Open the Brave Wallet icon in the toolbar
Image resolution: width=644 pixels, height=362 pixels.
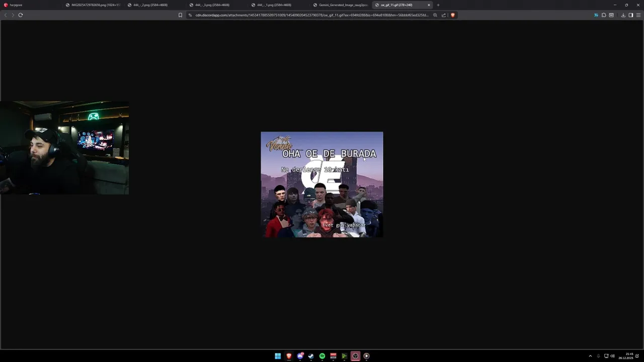point(611,15)
